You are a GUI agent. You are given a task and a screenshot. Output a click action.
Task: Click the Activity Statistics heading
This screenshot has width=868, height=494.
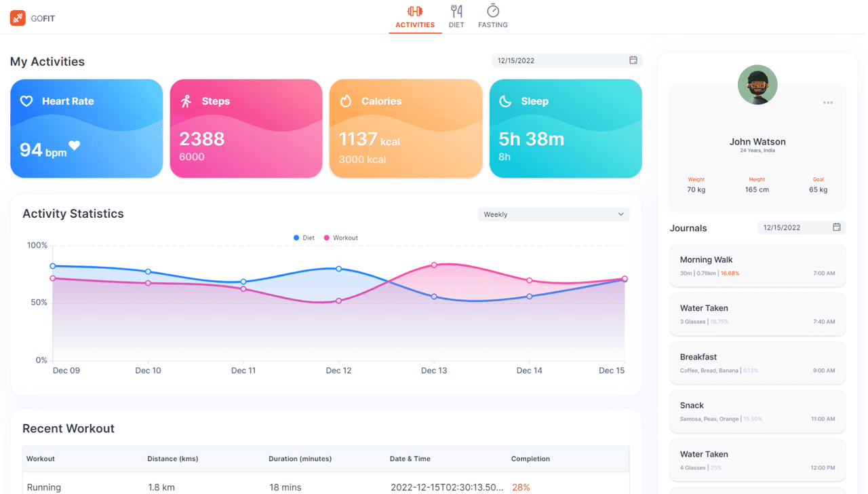pos(73,214)
